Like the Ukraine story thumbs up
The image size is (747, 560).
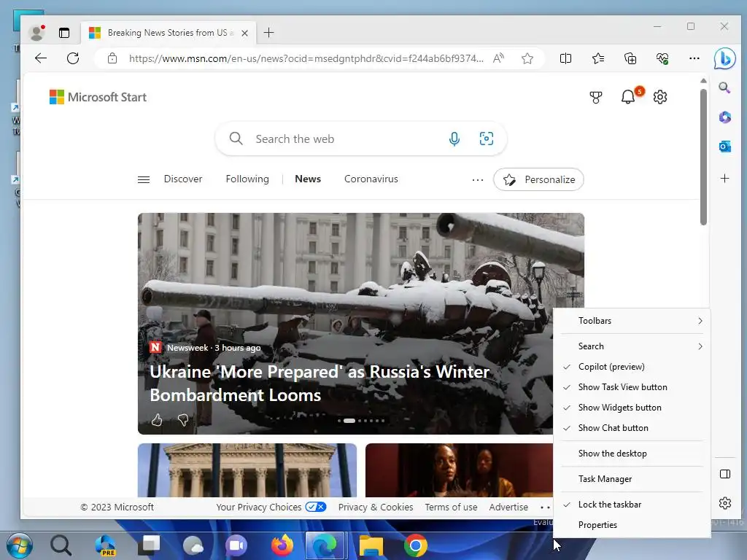coord(157,420)
